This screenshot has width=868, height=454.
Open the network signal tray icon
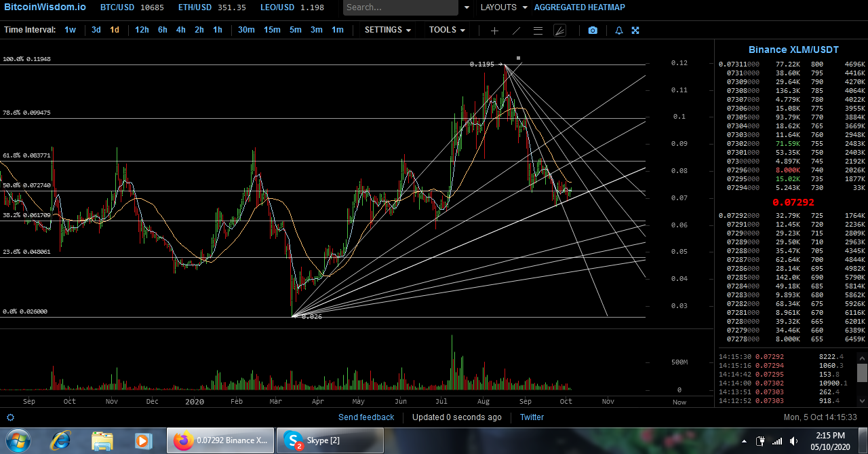pos(777,442)
